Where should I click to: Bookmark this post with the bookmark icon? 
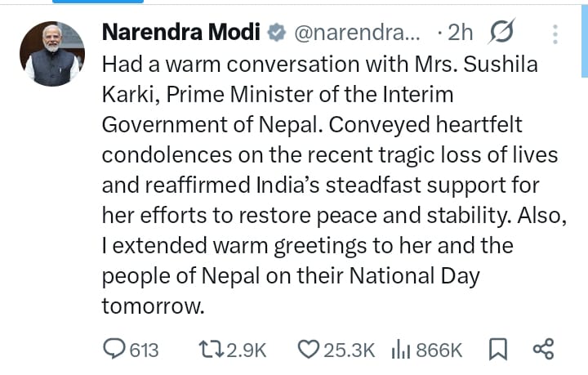(x=498, y=349)
